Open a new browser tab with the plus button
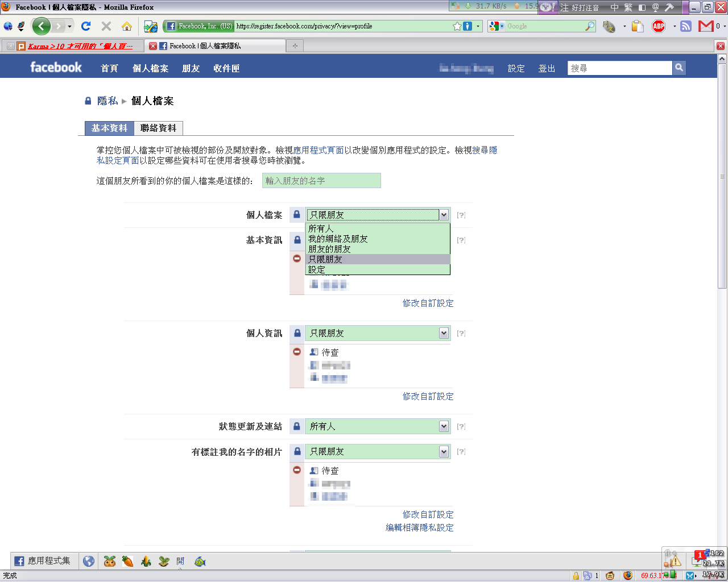The image size is (728, 582). point(295,46)
